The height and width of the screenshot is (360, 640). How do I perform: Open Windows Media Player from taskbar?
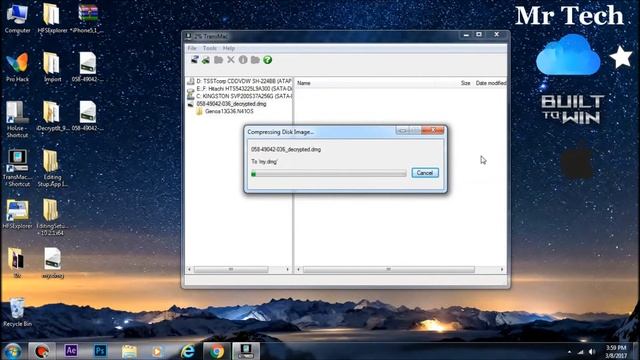pos(157,351)
